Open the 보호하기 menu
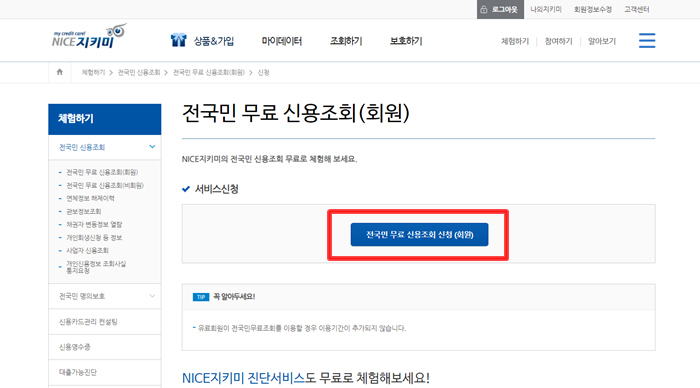This screenshot has height=388, width=700. [406, 41]
